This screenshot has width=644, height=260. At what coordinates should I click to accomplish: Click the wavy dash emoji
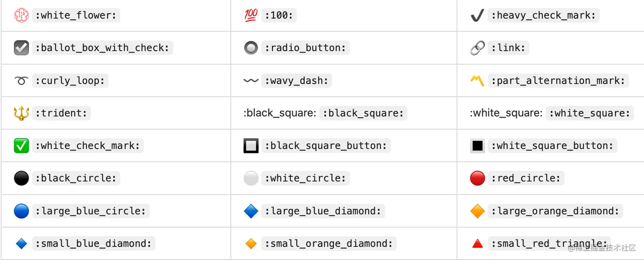point(251,81)
